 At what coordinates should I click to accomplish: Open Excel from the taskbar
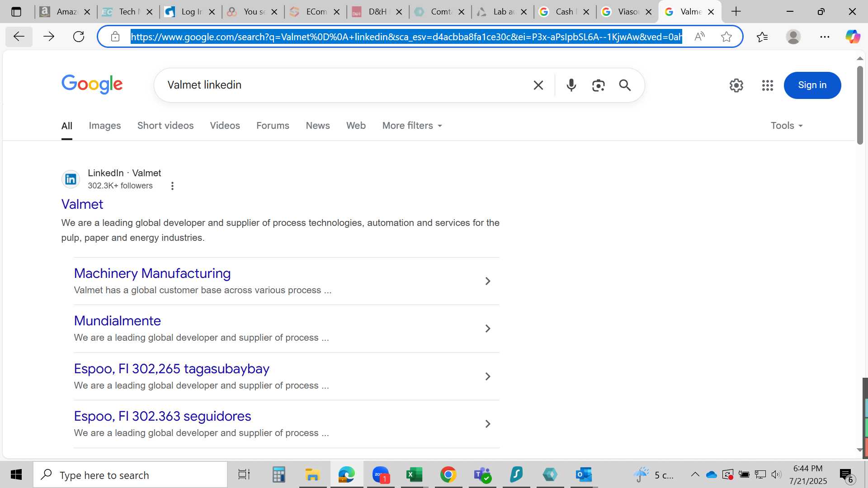414,474
